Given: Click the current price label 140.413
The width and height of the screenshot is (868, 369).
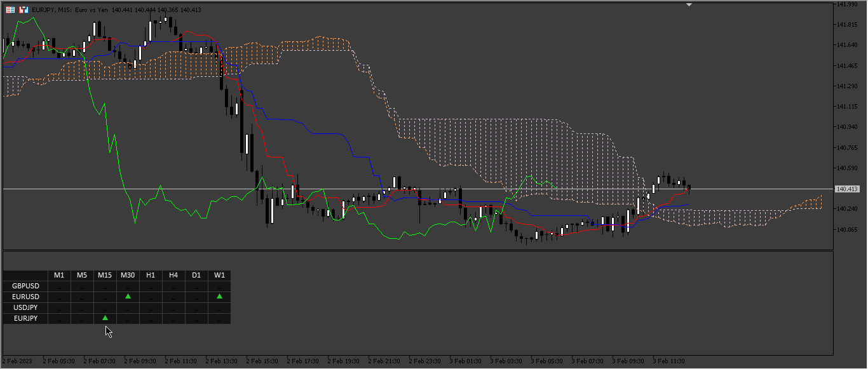Looking at the screenshot, I should tap(848, 189).
